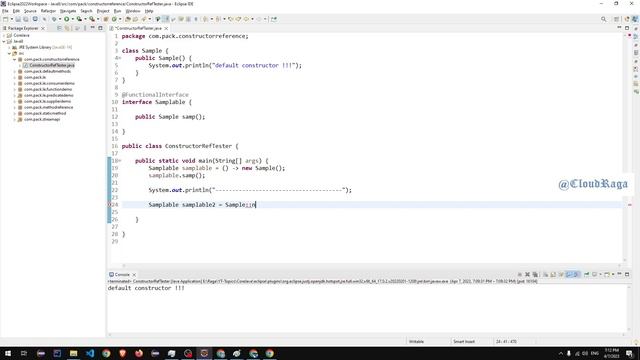Click Remove Launch icon in Console toolbar

527,275
